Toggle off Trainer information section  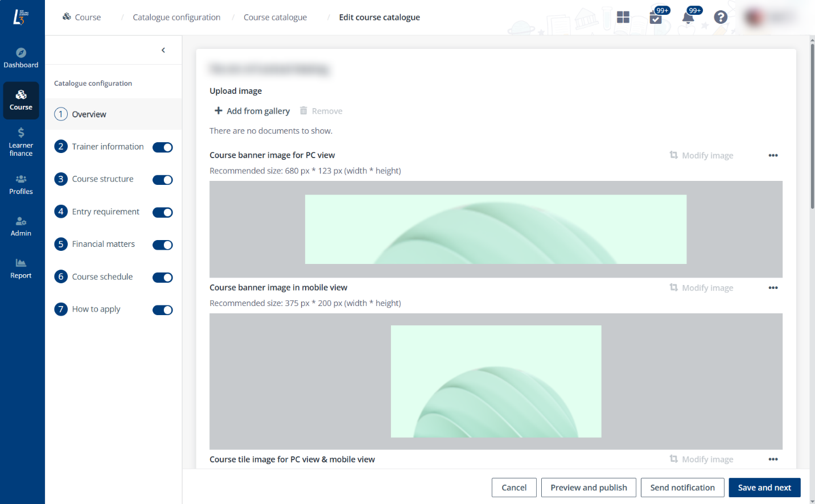click(163, 147)
